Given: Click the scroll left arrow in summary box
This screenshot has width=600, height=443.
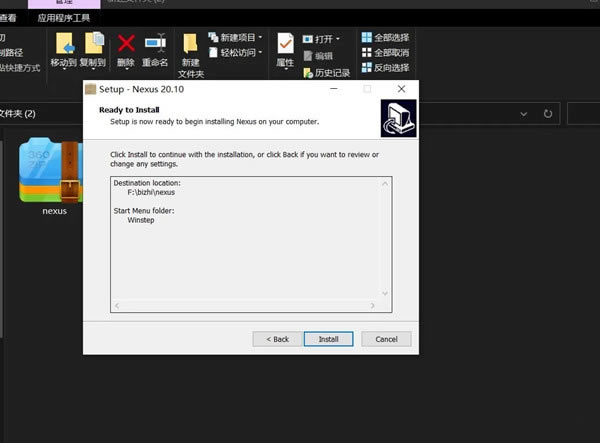Looking at the screenshot, I should pos(117,305).
